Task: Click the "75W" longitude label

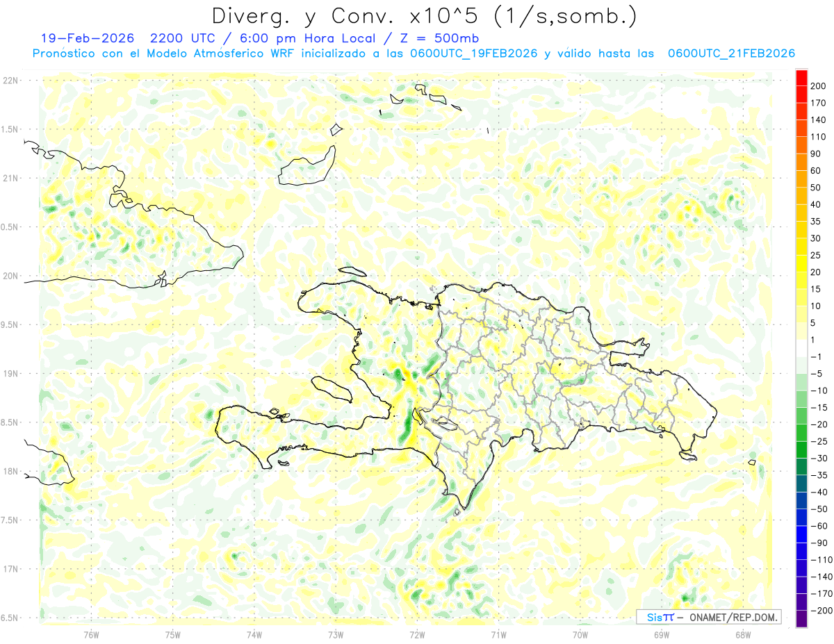Action: (173, 634)
